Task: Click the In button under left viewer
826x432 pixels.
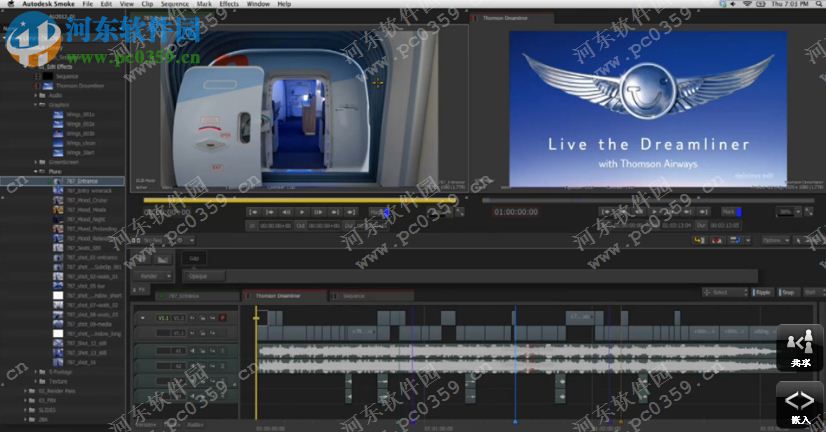Action: (x=252, y=225)
